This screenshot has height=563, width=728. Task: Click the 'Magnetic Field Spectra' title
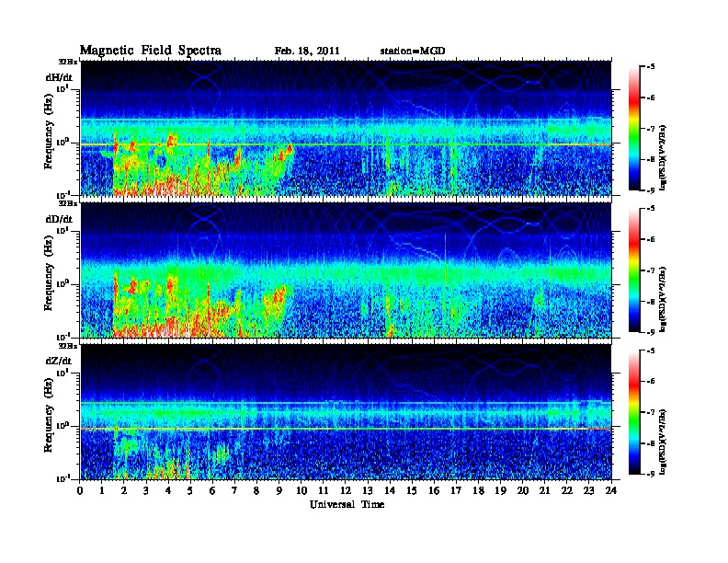tap(151, 51)
